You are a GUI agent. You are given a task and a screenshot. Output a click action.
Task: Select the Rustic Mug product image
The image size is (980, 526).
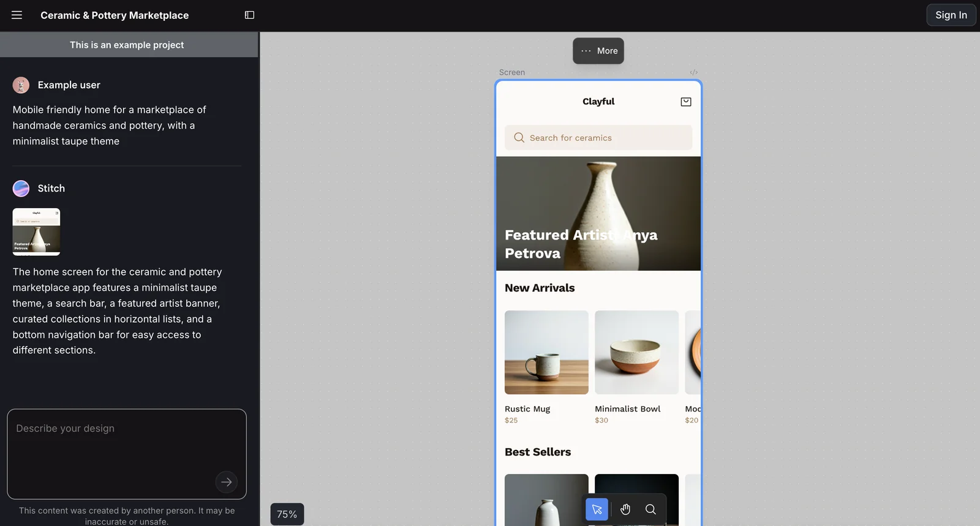(x=546, y=352)
